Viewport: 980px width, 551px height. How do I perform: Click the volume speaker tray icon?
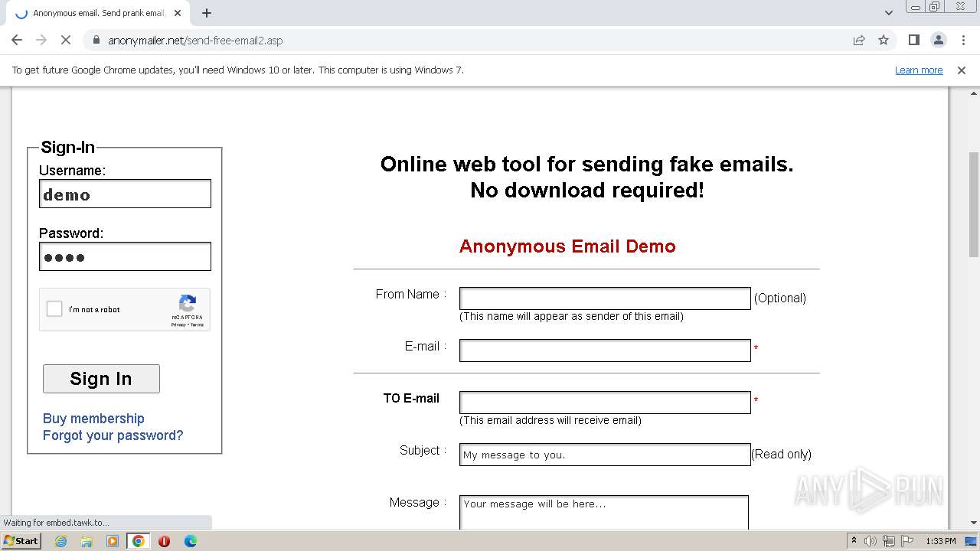click(871, 541)
